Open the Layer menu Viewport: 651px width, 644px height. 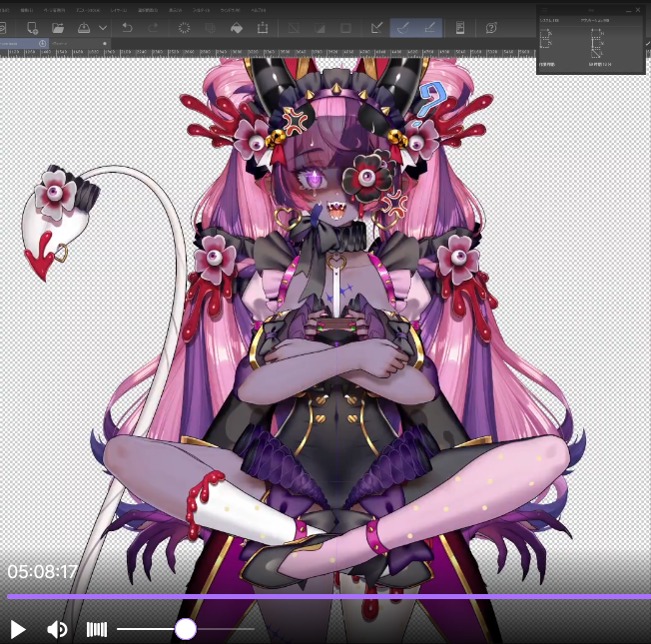coord(119,10)
